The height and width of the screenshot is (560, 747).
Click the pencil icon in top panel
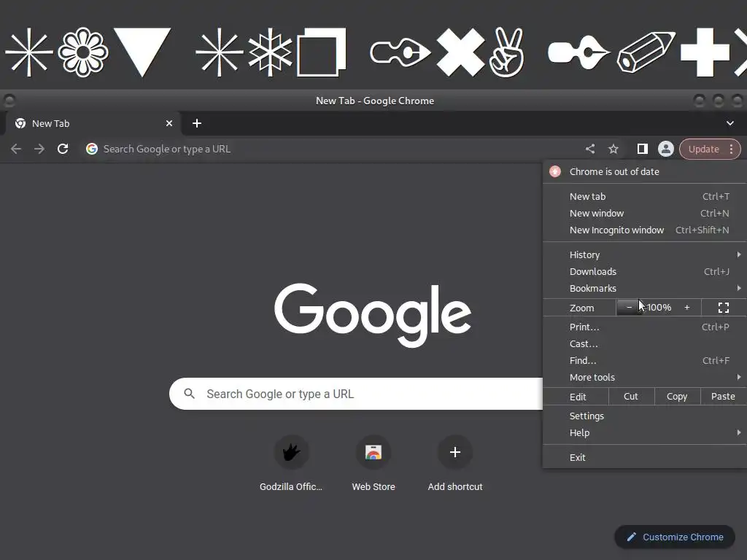pyautogui.click(x=646, y=52)
